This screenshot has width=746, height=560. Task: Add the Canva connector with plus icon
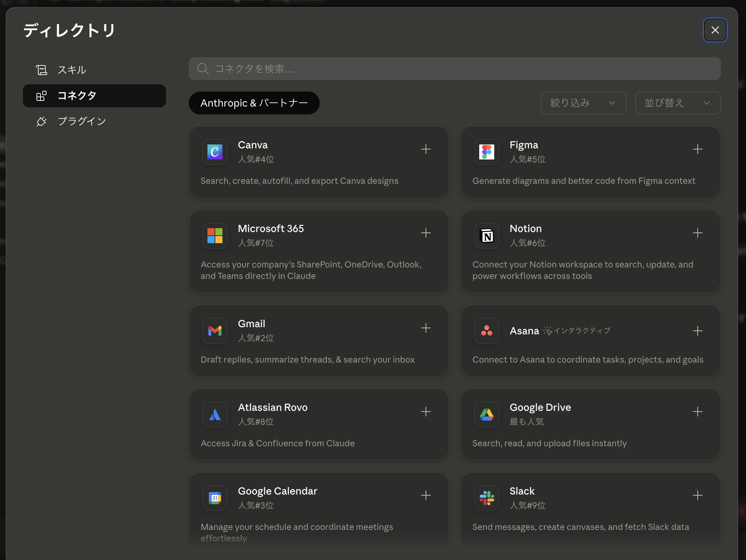click(426, 149)
